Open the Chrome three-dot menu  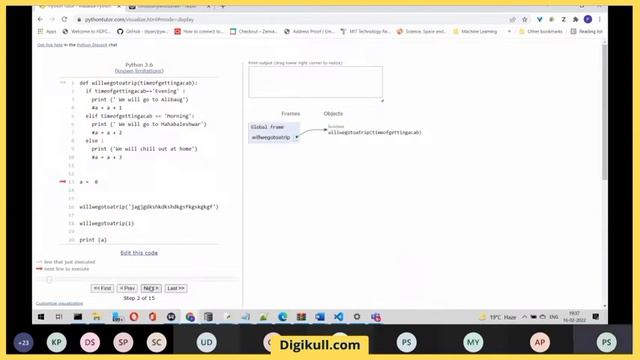click(600, 19)
